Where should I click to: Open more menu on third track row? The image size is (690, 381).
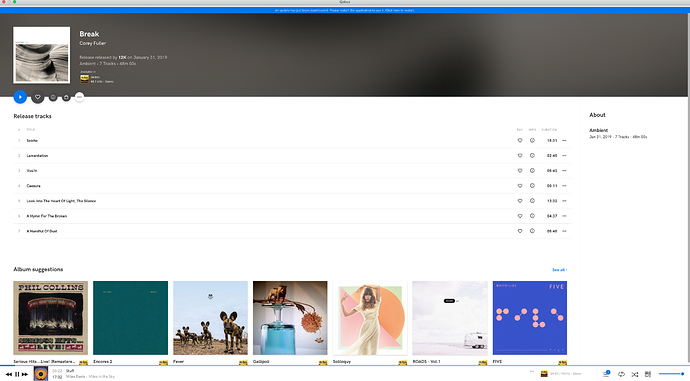(564, 171)
